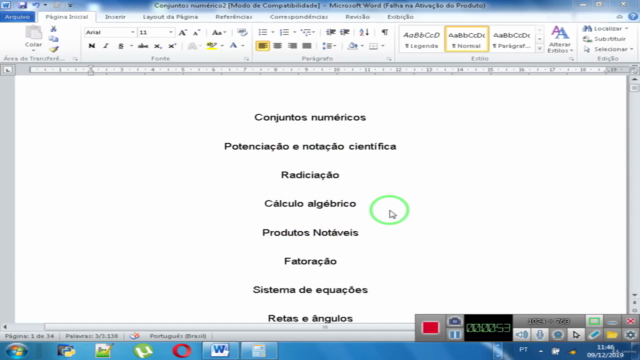Justify the paragraph text
Viewport: 640px width, 360px height.
307,46
